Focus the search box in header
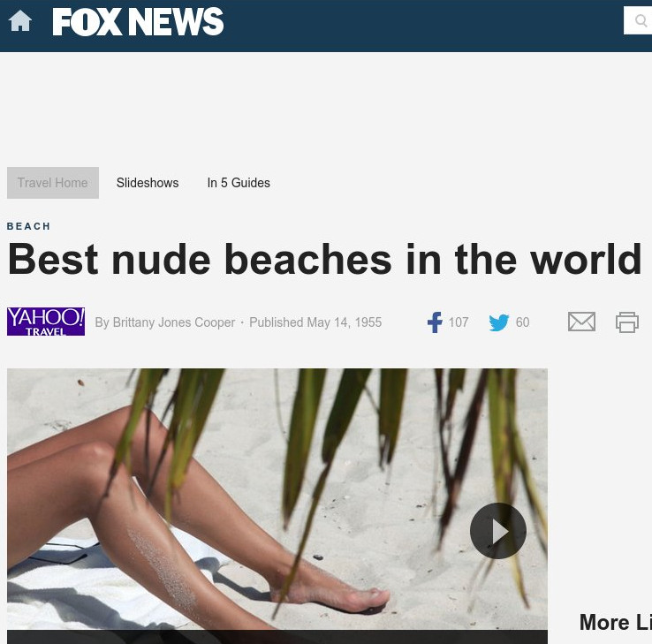This screenshot has height=644, width=652. pos(638,20)
